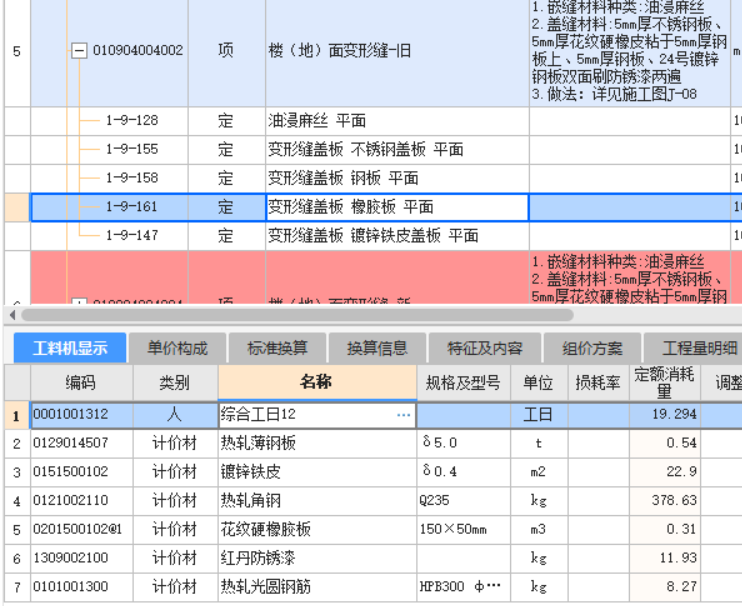Image resolution: width=742 pixels, height=606 pixels.
Task: Click the 热轧角钢 name cell
Action: pos(317,501)
